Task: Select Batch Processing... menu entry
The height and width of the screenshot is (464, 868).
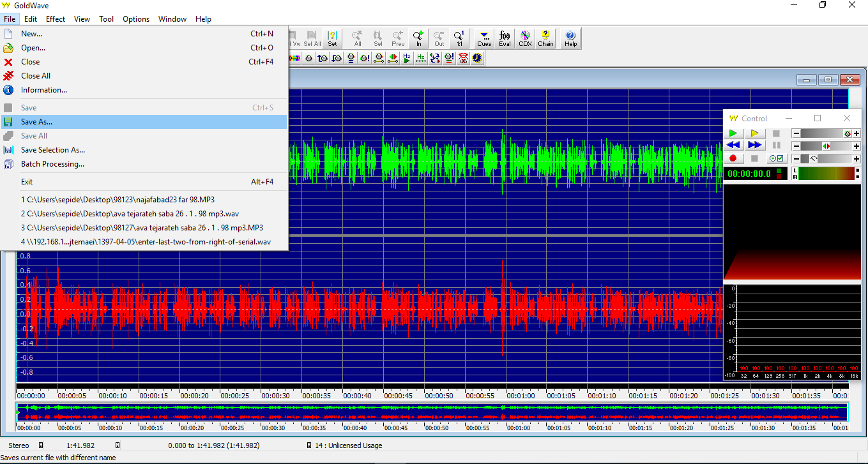Action: click(x=52, y=164)
